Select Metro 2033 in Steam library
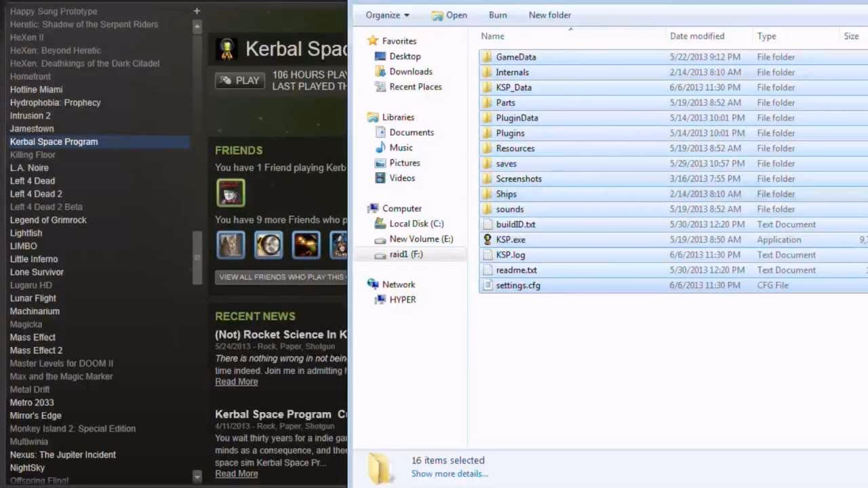 pos(31,403)
